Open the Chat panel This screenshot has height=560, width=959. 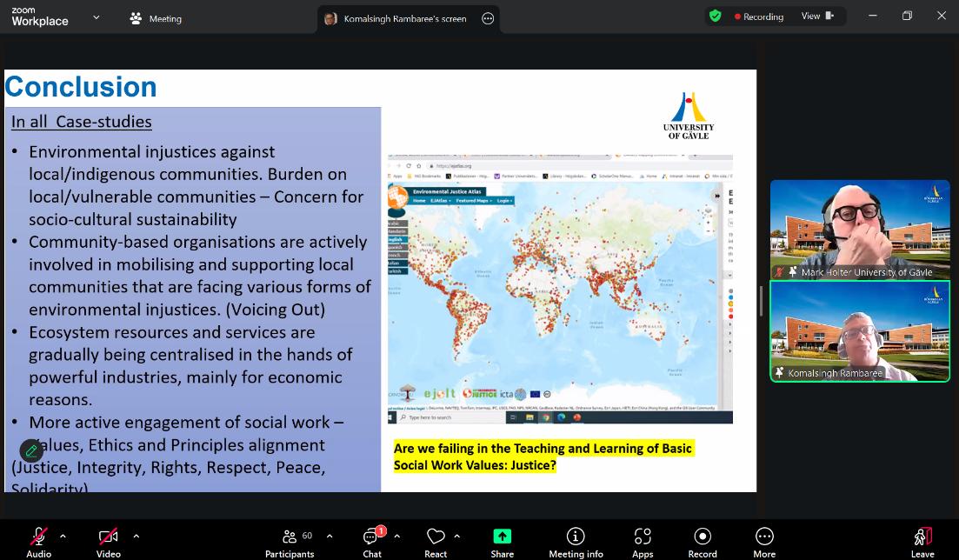tap(372, 543)
